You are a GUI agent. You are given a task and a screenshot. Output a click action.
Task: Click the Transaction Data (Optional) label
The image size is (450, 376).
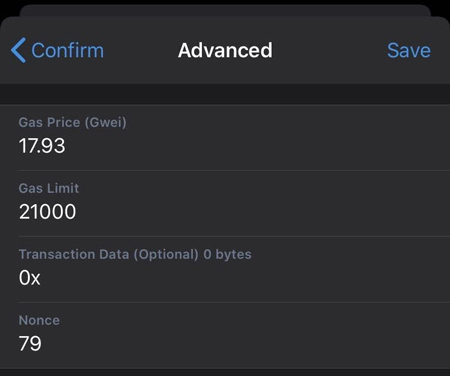(109, 254)
